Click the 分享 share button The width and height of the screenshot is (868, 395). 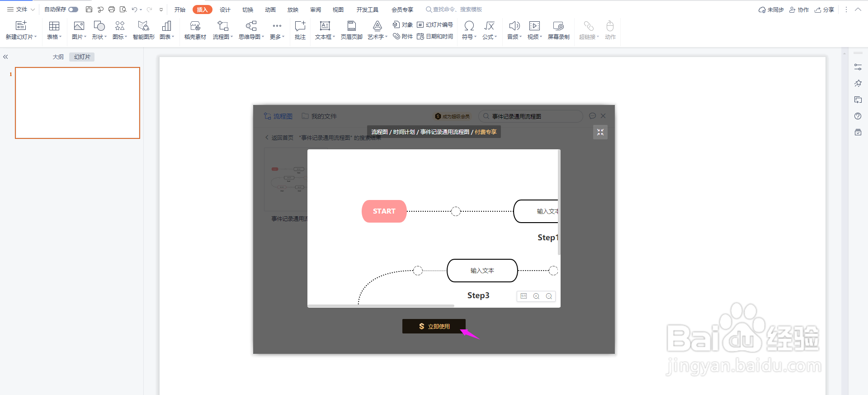click(x=824, y=10)
